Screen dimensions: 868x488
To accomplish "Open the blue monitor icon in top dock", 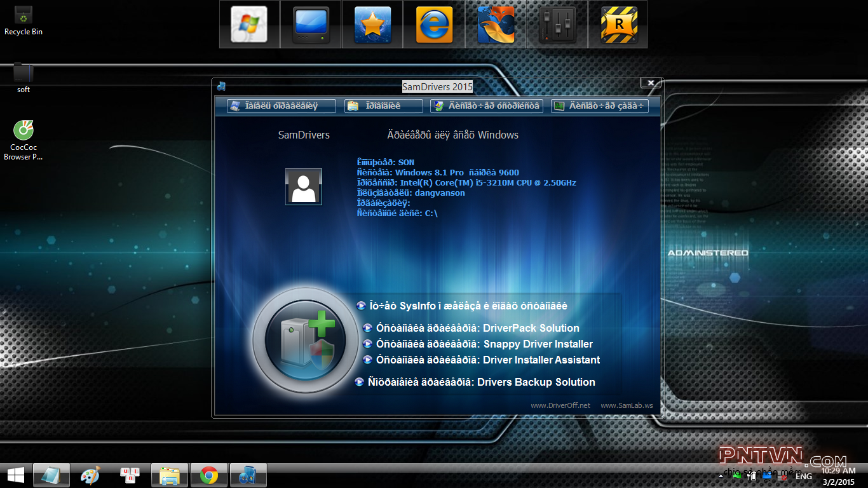I will click(311, 24).
